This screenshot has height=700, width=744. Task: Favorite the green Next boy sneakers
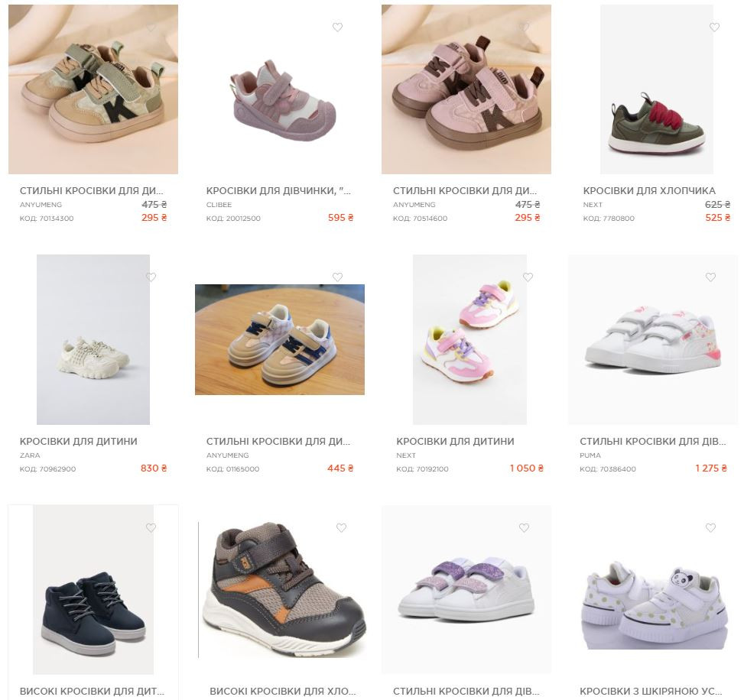click(714, 27)
